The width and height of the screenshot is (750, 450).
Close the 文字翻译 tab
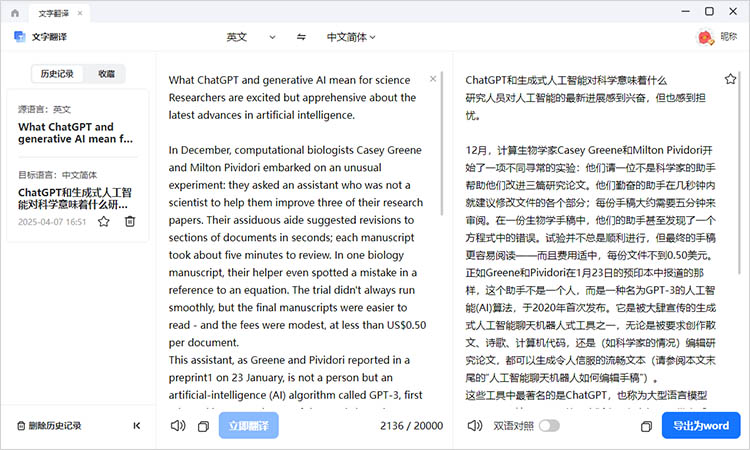[x=80, y=13]
